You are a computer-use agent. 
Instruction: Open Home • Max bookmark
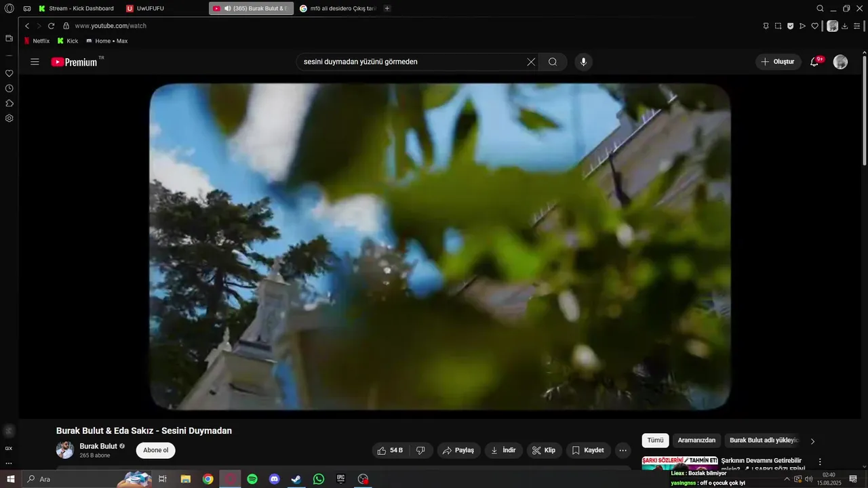106,41
